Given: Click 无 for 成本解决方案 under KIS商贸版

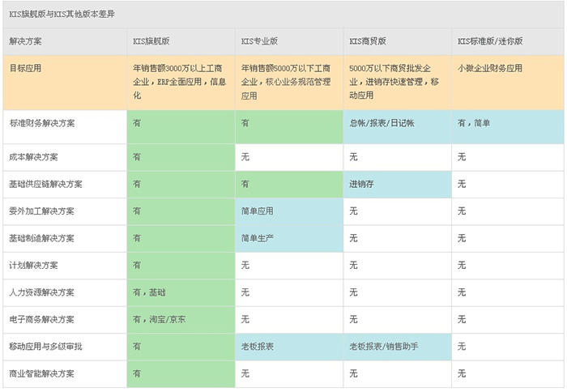Looking at the screenshot, I should click(353, 157).
